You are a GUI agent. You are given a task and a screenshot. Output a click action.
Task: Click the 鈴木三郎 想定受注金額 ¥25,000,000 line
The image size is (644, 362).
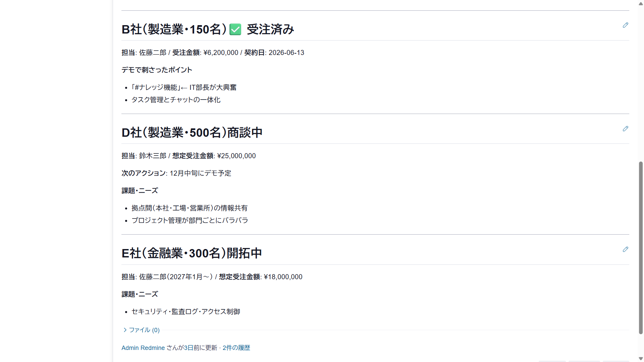tap(189, 156)
